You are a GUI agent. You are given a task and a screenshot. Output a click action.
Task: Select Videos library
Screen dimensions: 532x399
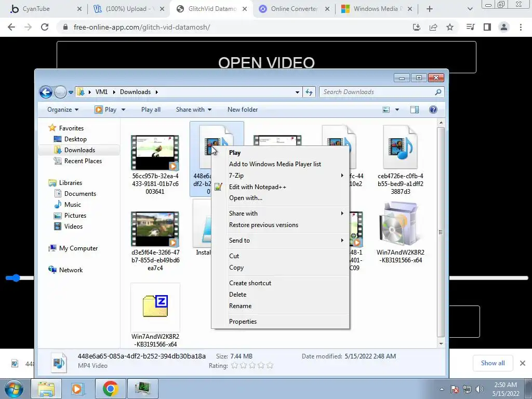point(73,227)
